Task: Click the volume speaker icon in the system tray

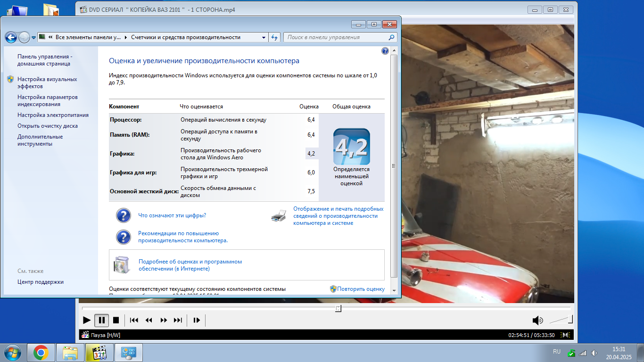Action: 594,353
